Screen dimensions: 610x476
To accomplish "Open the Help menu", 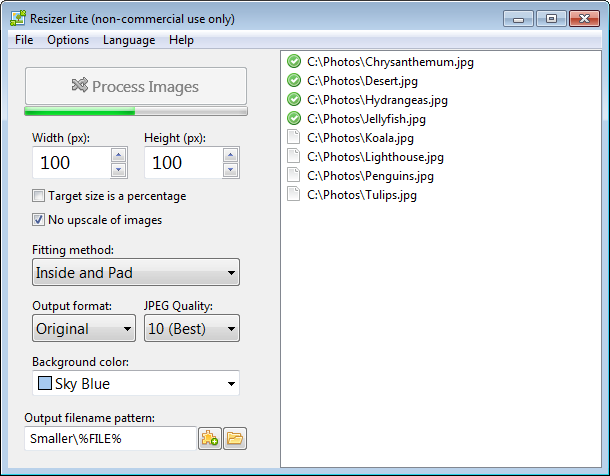I will [x=181, y=40].
